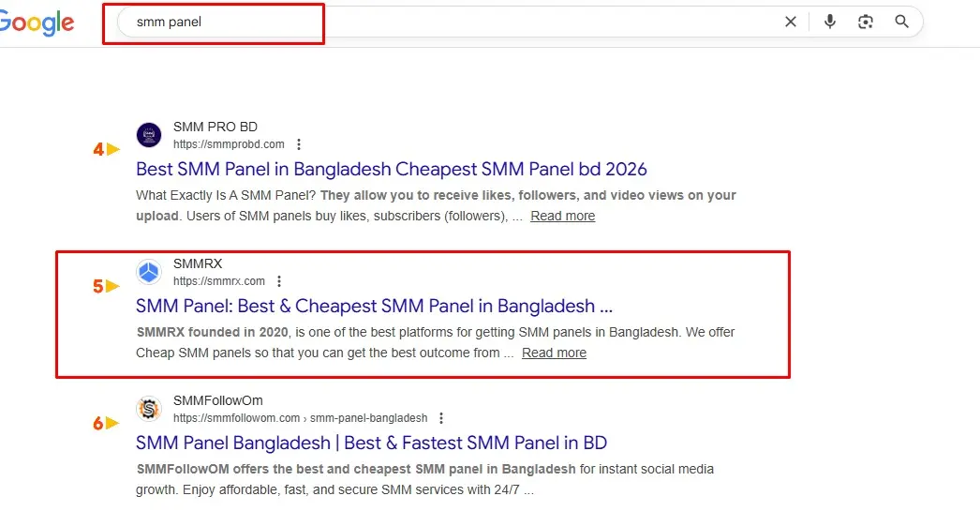Submit search with the magnifier icon
The height and width of the screenshot is (526, 980).
tap(902, 22)
